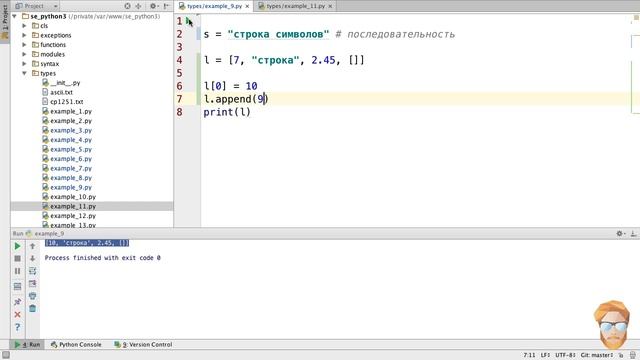Open the inspector hector icon in status bar
The image size is (640, 360).
point(633,355)
